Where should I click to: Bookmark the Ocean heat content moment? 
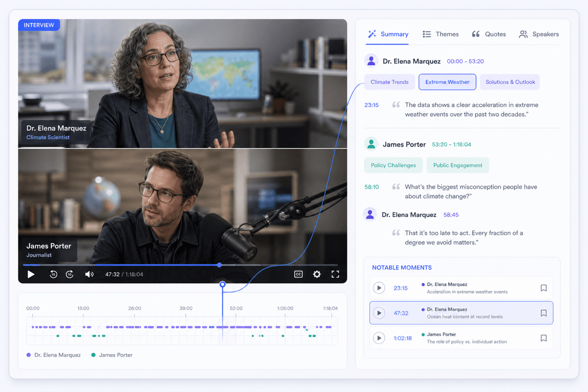tap(543, 313)
